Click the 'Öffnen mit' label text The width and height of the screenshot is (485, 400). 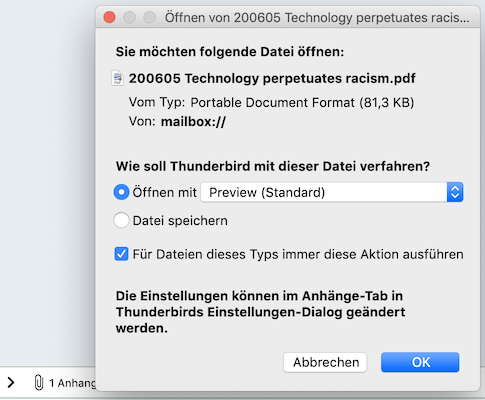[x=165, y=192]
